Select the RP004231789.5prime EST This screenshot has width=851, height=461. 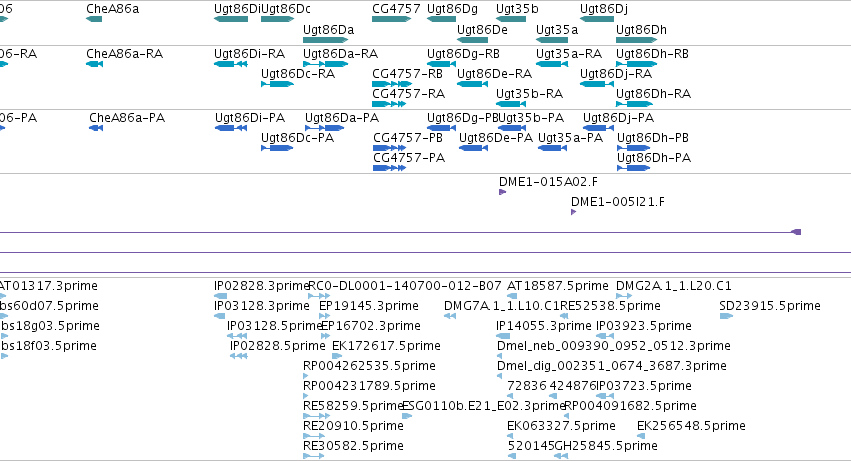click(305, 396)
